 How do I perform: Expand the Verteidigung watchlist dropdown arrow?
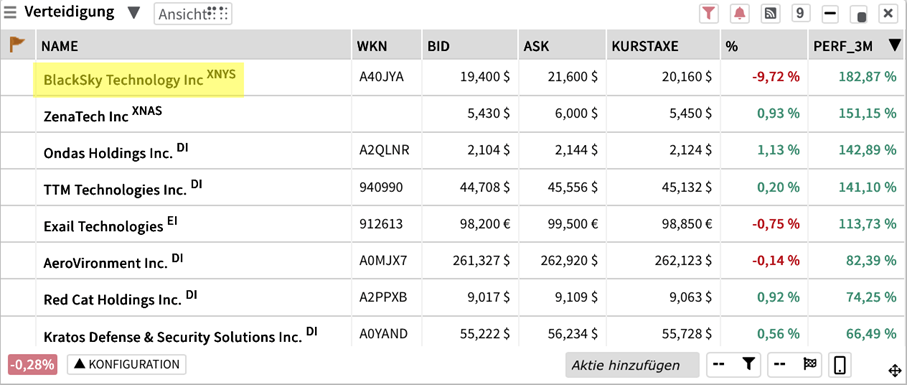click(134, 13)
